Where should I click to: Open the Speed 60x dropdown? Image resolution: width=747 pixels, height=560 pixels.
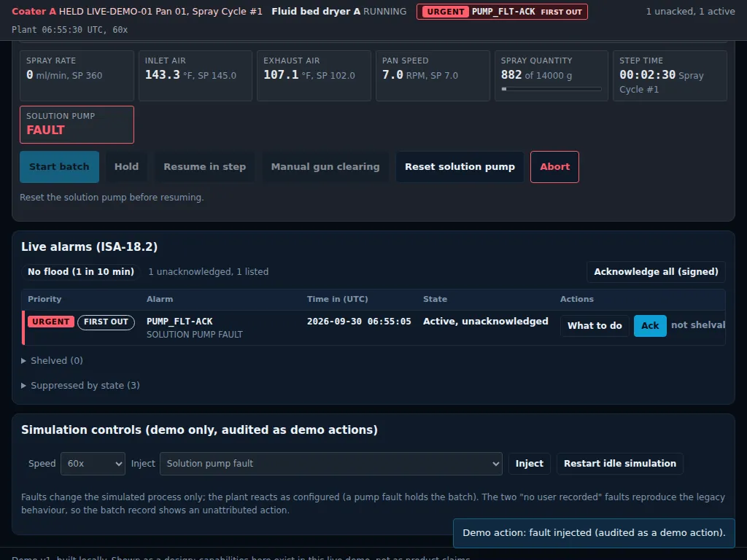93,463
